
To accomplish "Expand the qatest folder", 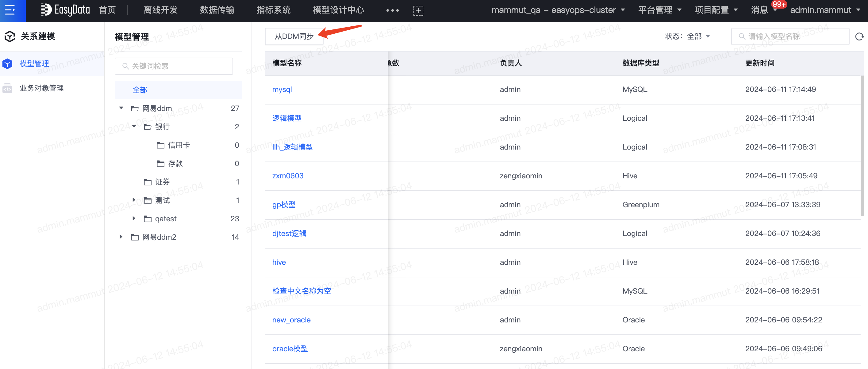I will tap(134, 219).
